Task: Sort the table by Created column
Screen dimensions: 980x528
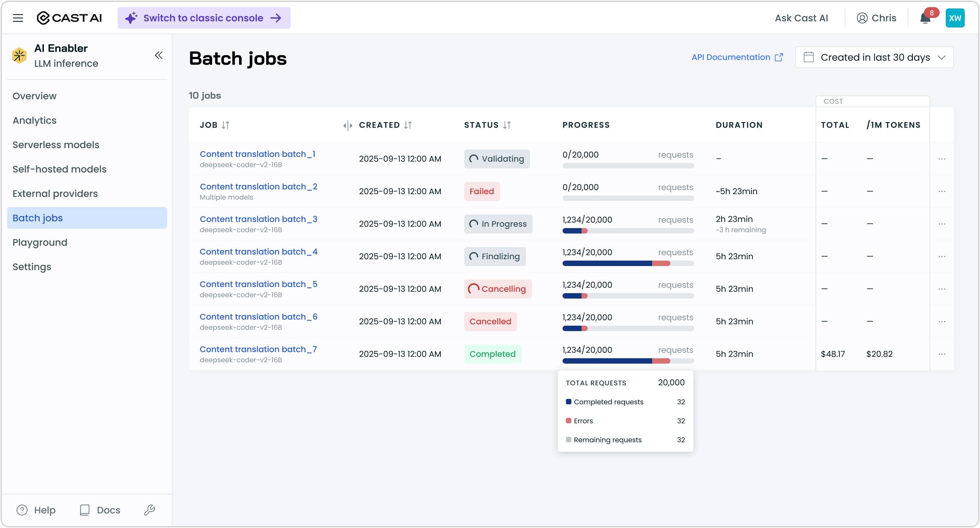Action: (408, 125)
